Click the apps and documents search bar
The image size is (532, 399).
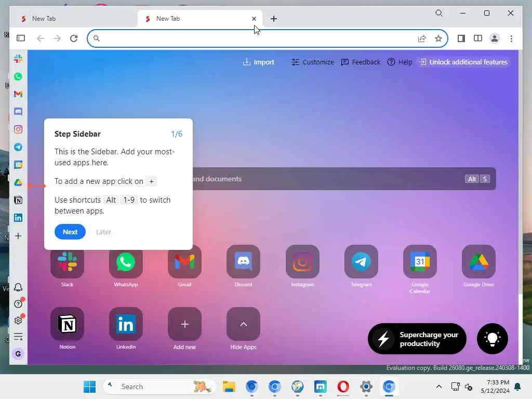344,179
